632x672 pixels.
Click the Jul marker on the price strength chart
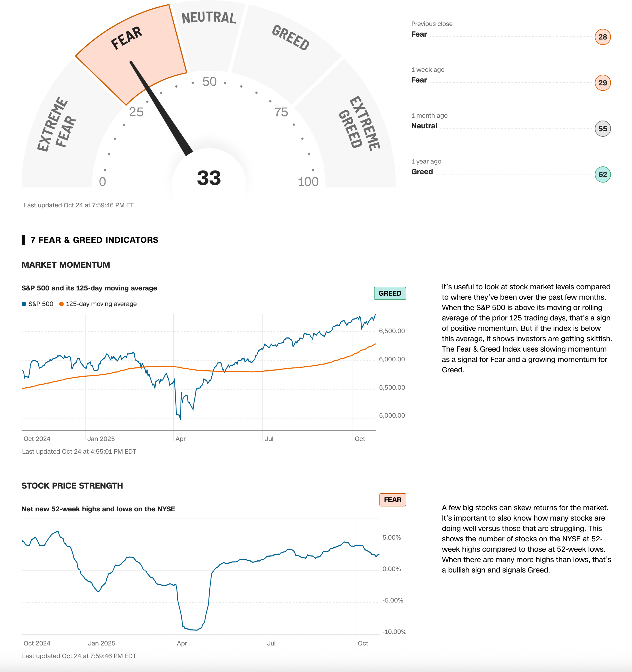click(271, 643)
